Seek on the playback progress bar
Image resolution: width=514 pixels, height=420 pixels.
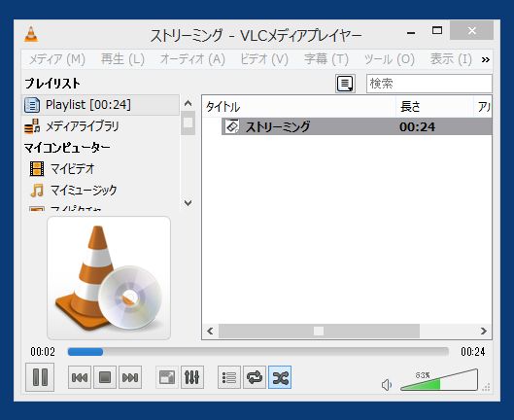[x=258, y=352]
